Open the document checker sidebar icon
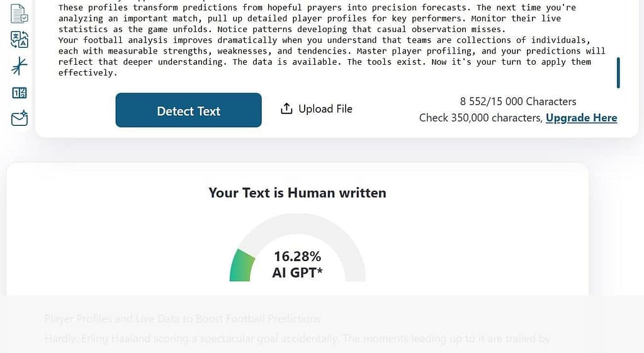 coord(20,13)
